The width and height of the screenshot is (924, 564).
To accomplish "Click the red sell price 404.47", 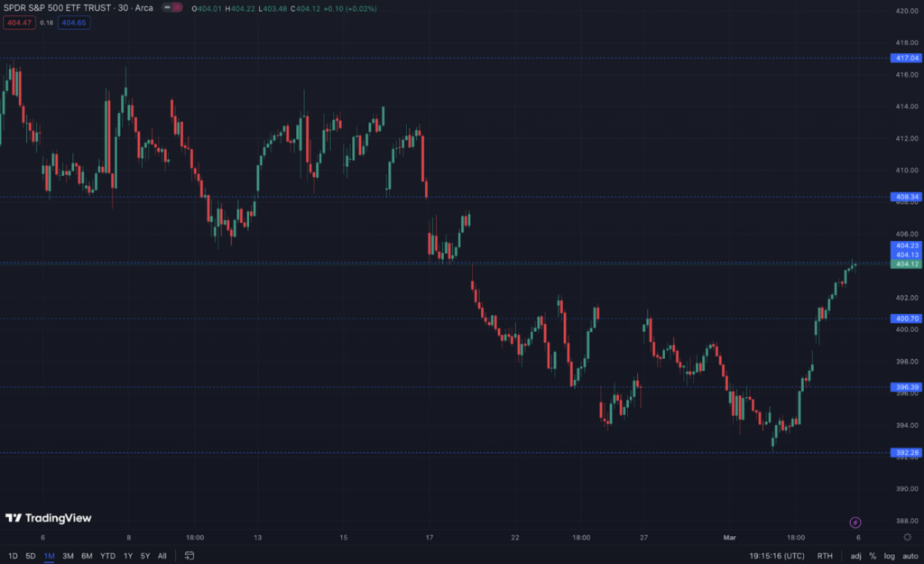I will [x=20, y=23].
